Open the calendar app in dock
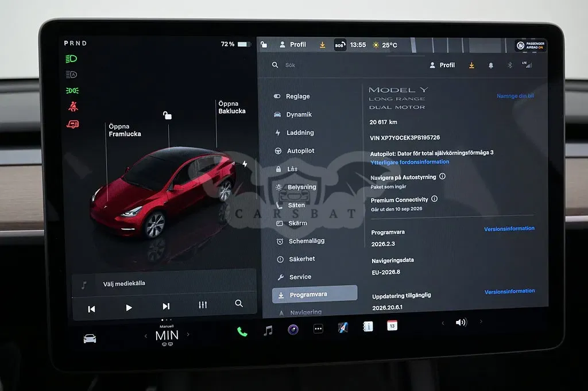588x391 pixels. [392, 326]
